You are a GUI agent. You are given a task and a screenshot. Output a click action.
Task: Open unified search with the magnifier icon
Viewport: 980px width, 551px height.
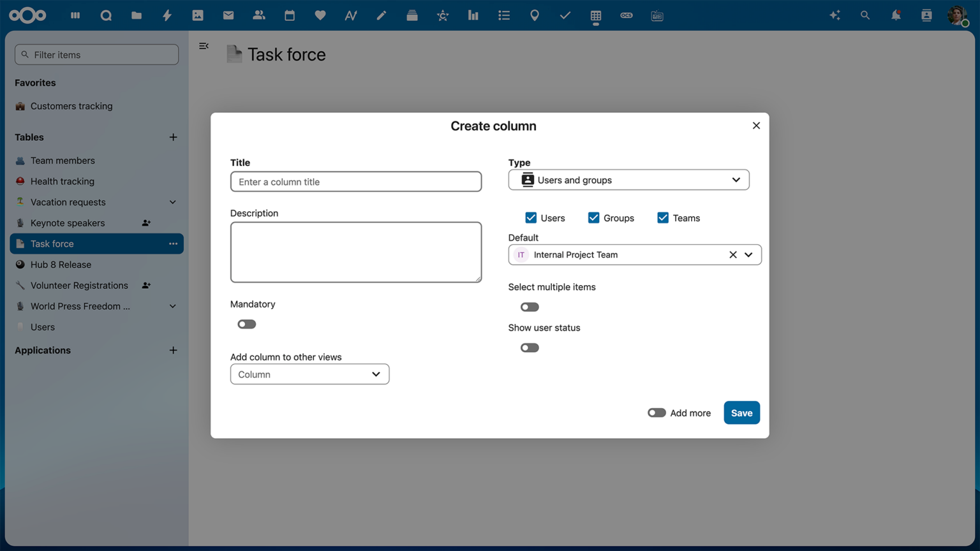865,15
